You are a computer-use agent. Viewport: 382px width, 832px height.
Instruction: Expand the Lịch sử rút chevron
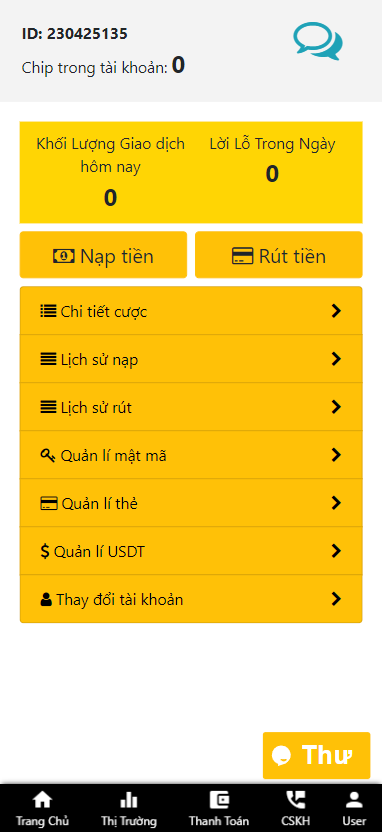(x=335, y=407)
